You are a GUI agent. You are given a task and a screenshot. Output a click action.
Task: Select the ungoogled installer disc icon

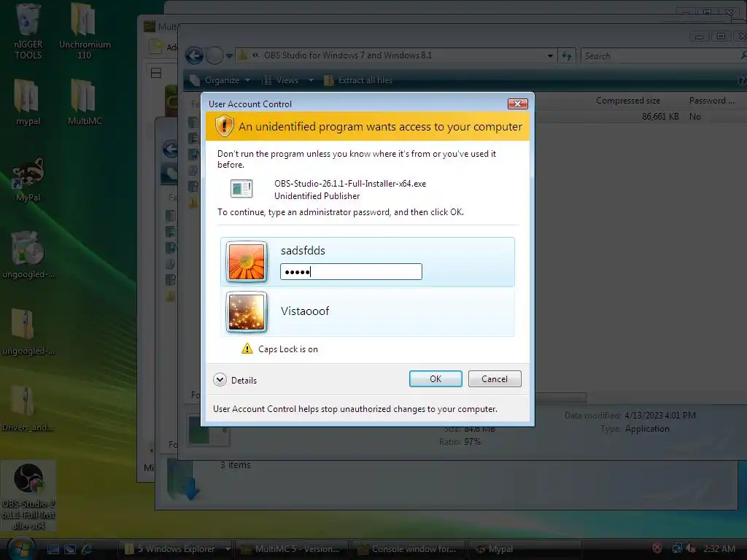(x=28, y=254)
